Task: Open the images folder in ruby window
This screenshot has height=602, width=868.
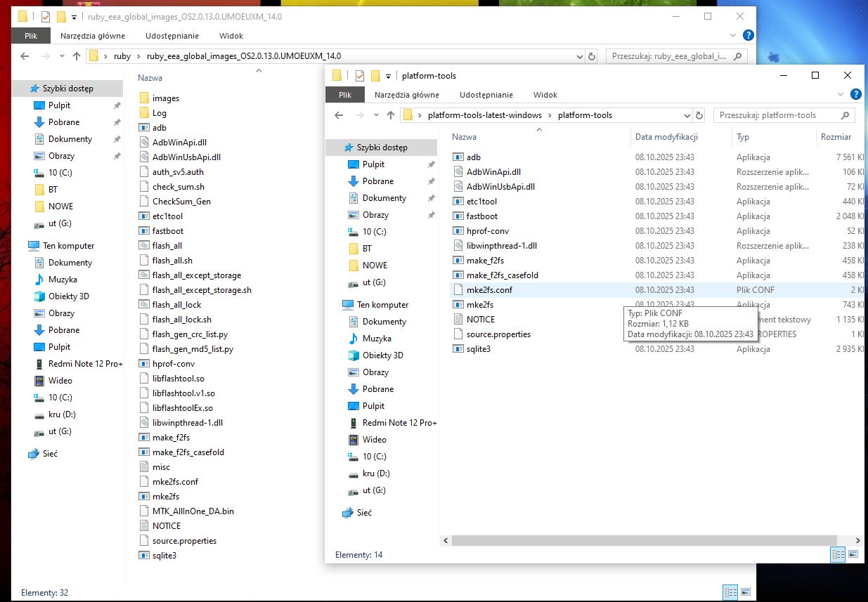Action: [x=165, y=98]
